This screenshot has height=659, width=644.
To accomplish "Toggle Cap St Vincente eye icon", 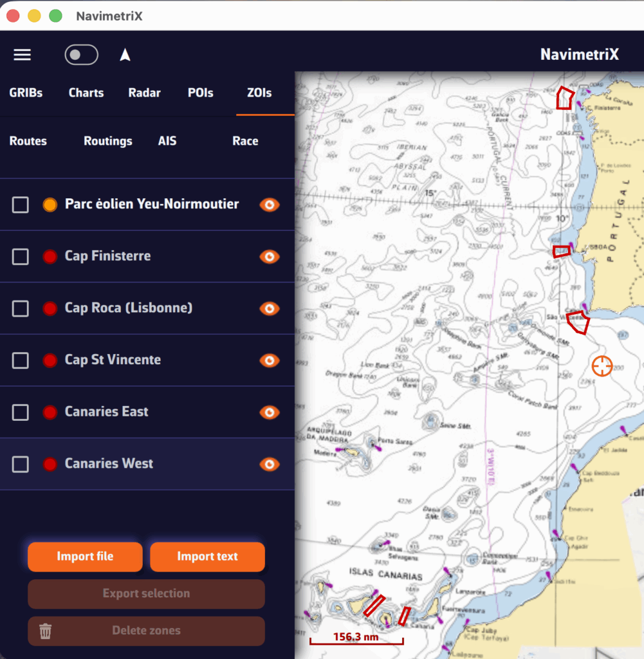I will click(270, 360).
